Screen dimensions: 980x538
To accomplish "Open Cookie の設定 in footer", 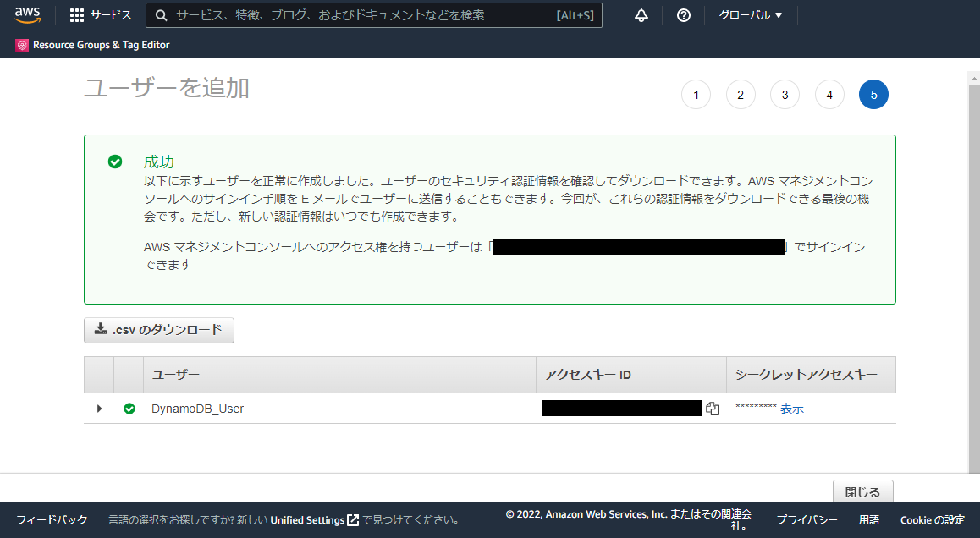I will (x=932, y=520).
